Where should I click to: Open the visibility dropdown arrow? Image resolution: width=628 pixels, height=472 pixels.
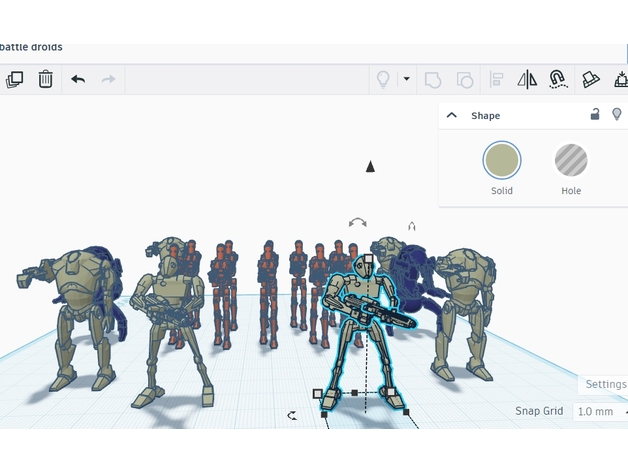[x=406, y=79]
